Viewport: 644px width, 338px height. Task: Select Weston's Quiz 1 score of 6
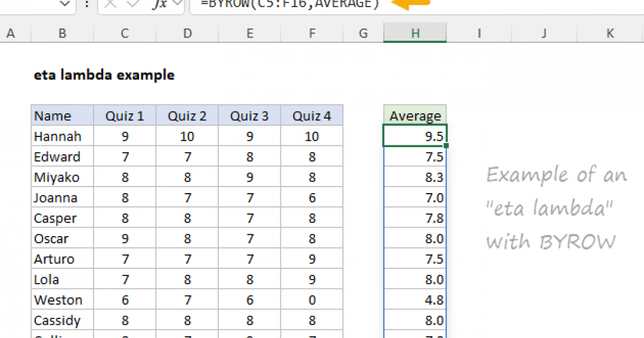click(125, 300)
